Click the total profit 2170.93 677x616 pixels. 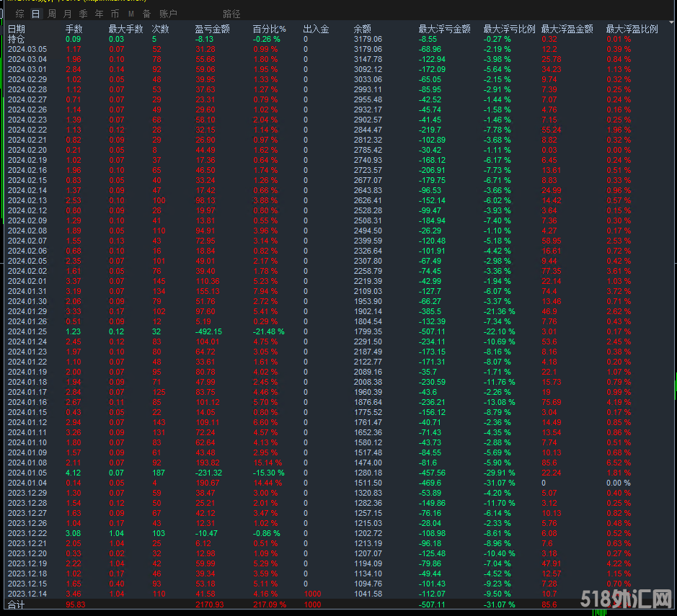(x=209, y=604)
